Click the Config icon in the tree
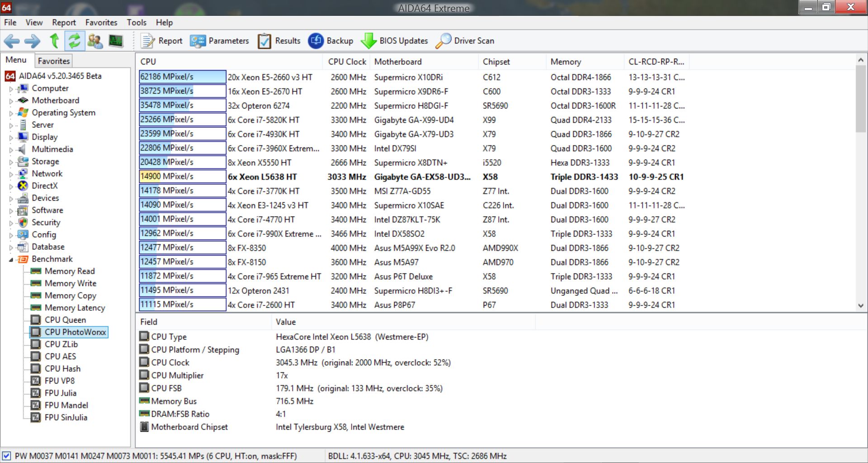The height and width of the screenshot is (463, 868). pos(23,234)
